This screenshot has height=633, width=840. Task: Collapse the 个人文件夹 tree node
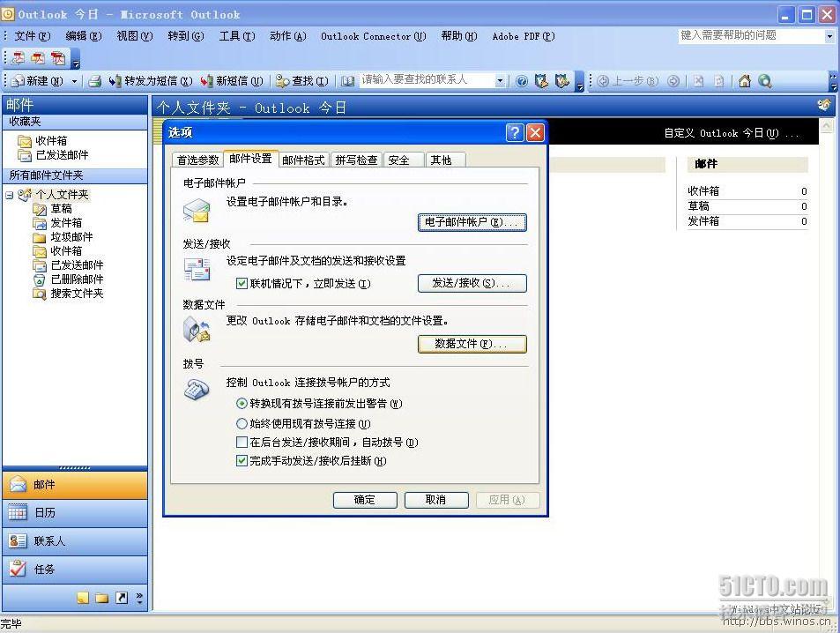(9, 195)
